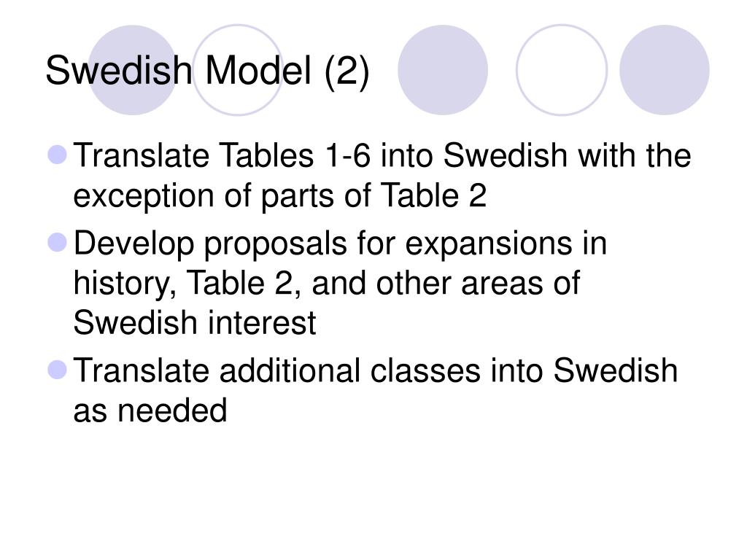747x560 pixels.
Task: Click the middle filled lavender circle
Action: coord(443,70)
